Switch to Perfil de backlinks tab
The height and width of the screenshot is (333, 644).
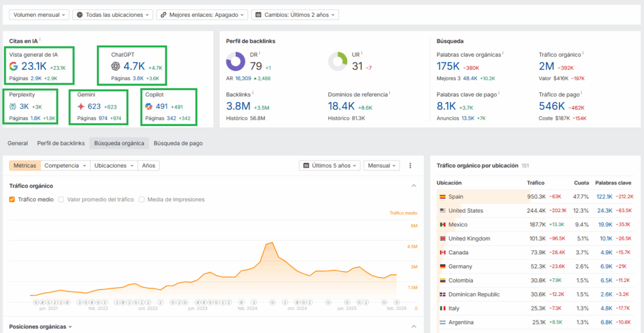[x=61, y=144]
